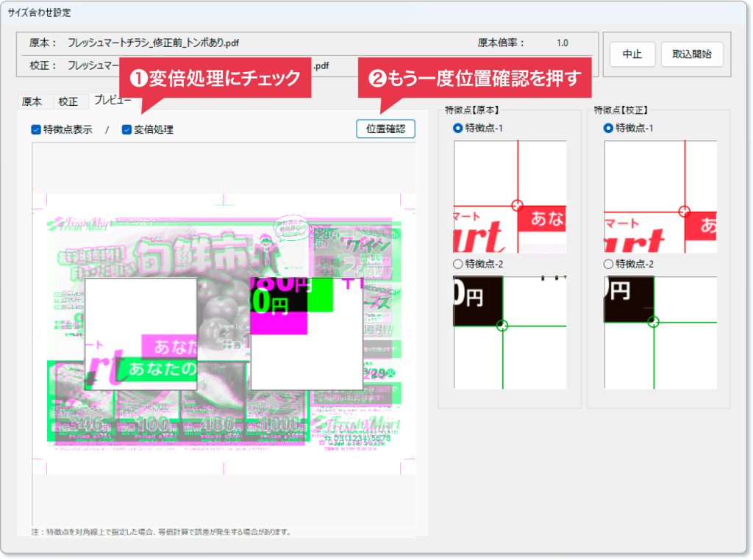Click the 原本 file name フレッシュマートチラシ_修正前_トンボあり.pdf
753x560 pixels.
tap(153, 43)
